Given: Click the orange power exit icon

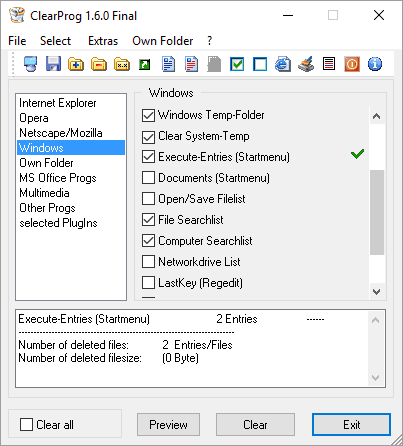Looking at the screenshot, I should 352,64.
